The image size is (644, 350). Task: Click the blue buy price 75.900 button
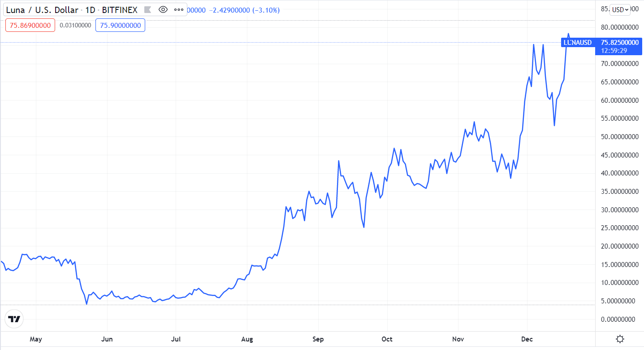(x=121, y=25)
